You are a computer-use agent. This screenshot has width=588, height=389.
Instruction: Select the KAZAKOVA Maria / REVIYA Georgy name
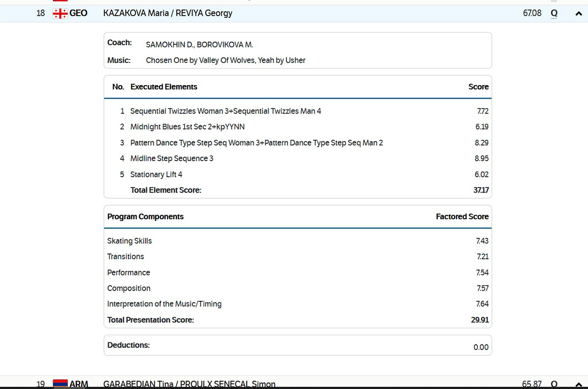coord(168,13)
